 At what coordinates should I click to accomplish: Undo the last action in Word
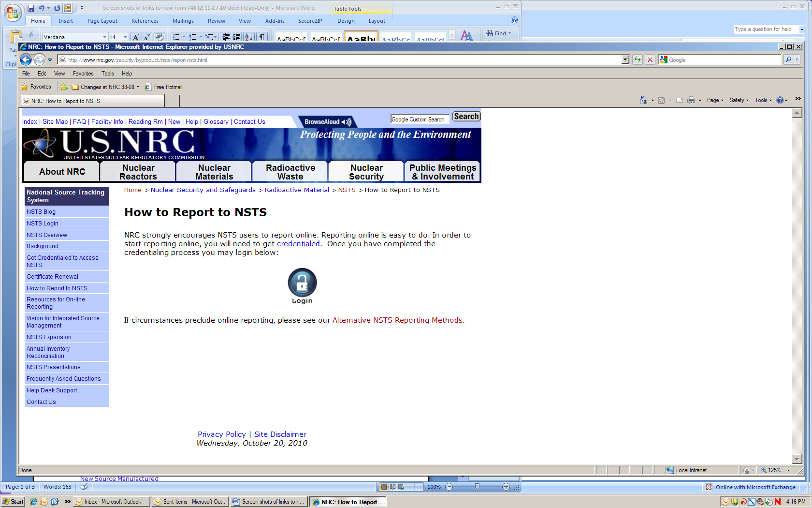point(42,8)
